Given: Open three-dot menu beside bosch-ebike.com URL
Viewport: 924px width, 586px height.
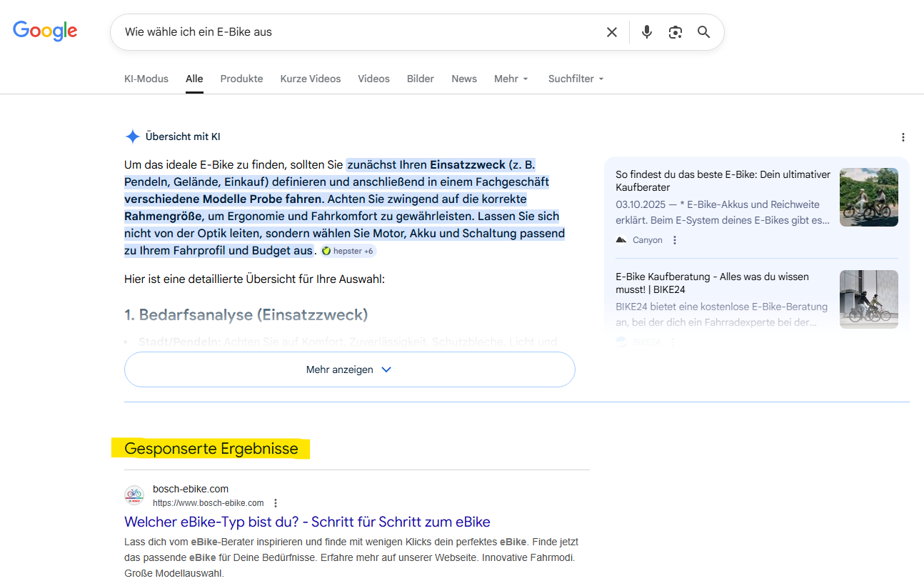Looking at the screenshot, I should 276,503.
